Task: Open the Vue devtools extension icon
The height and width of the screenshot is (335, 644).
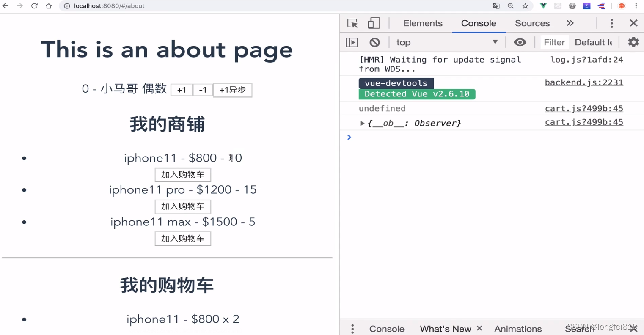Action: (x=543, y=6)
